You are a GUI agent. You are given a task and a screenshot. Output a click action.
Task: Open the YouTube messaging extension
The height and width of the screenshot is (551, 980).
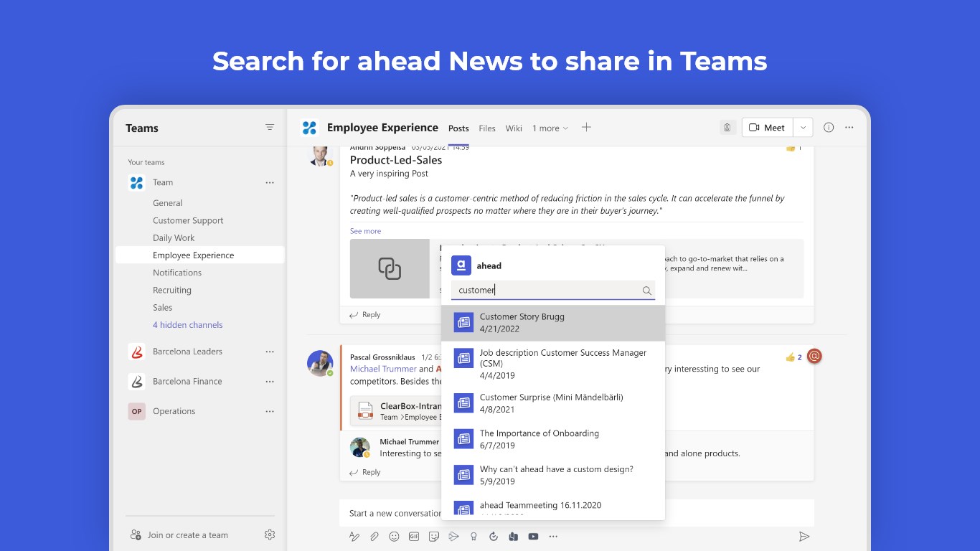pos(533,537)
